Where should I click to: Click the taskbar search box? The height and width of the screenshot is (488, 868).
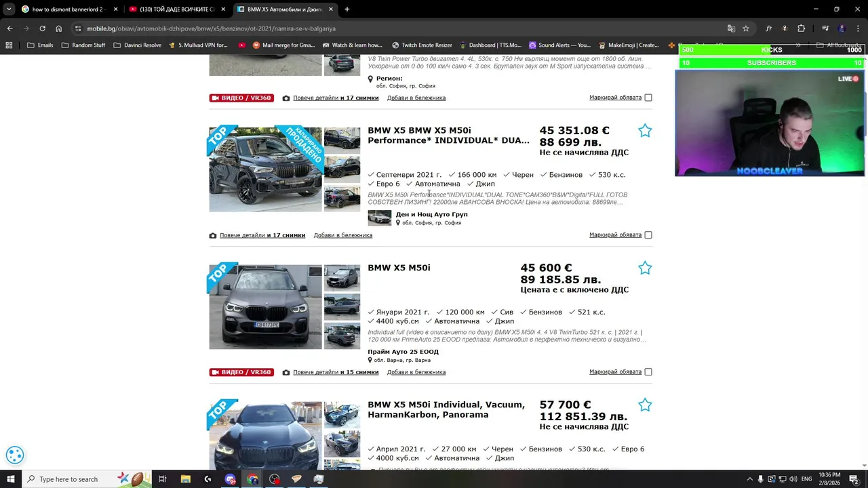tap(87, 479)
